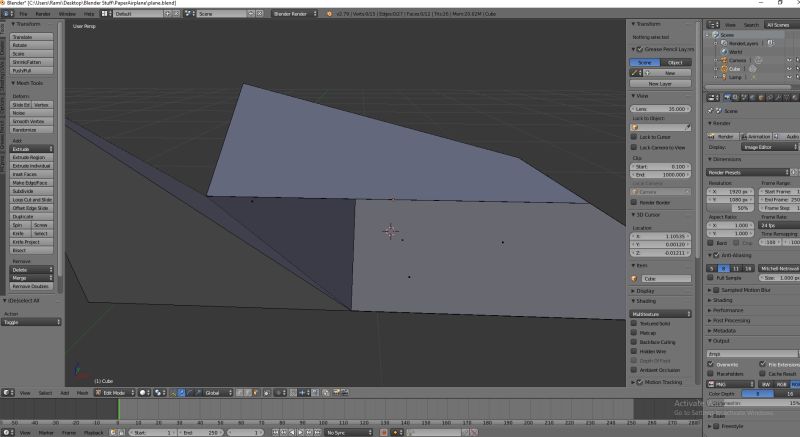Open the Render properties tab icon
The height and width of the screenshot is (437, 800).
(728, 97)
